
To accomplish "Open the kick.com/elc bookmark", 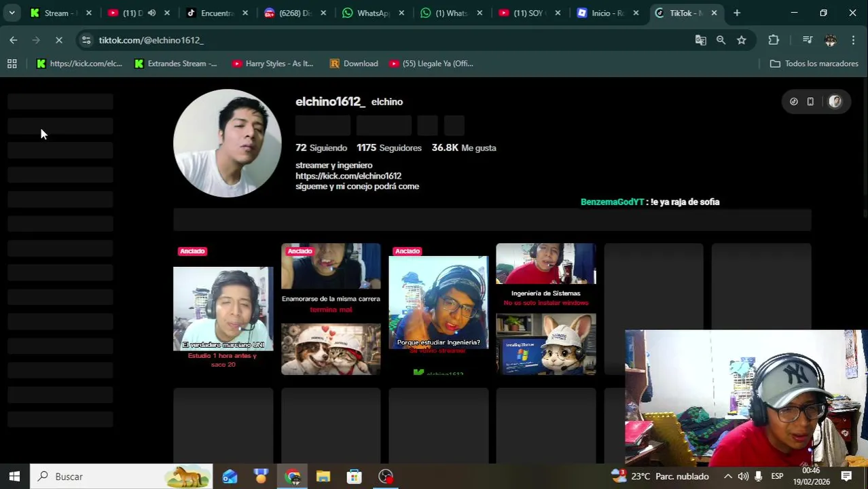I will 79,63.
